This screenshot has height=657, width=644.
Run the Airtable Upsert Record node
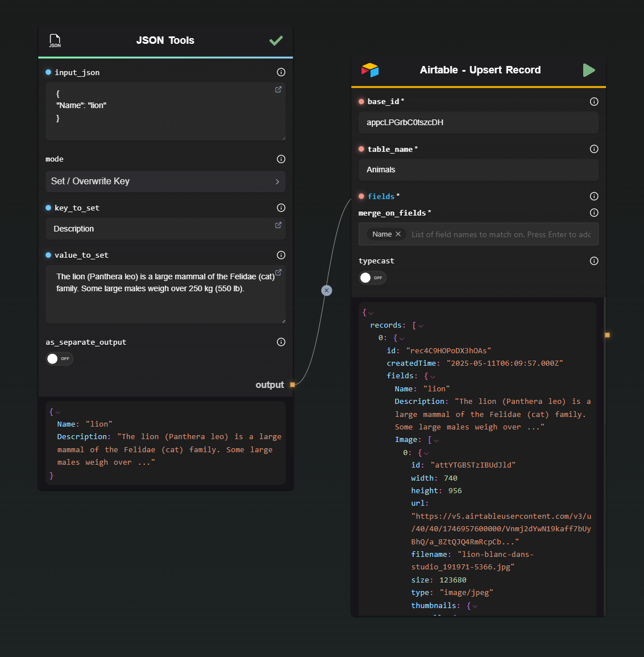(589, 70)
